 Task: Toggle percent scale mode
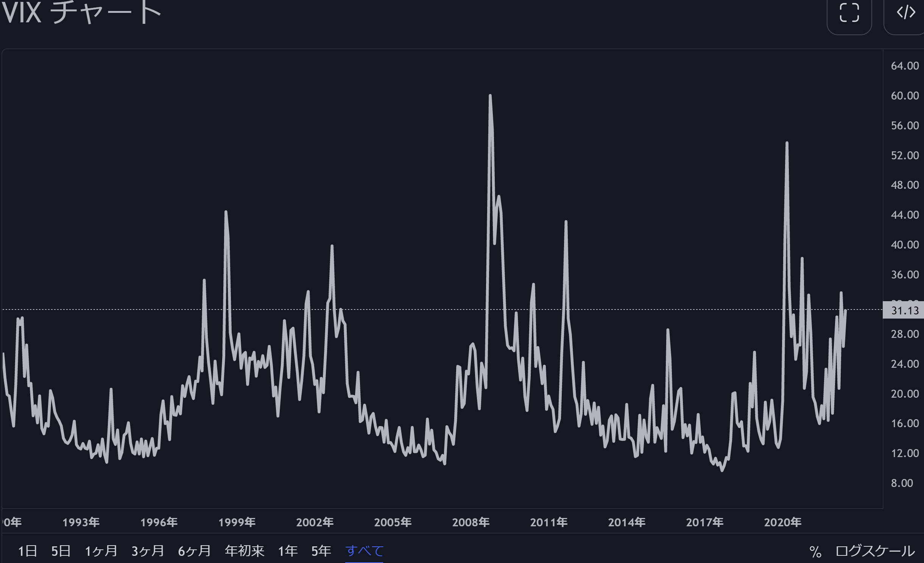point(815,552)
